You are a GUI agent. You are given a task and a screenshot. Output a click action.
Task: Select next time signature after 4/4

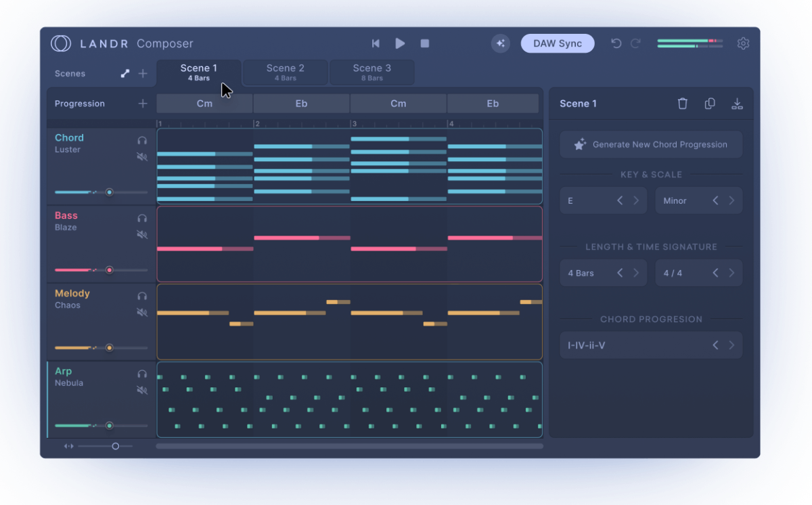tap(731, 273)
